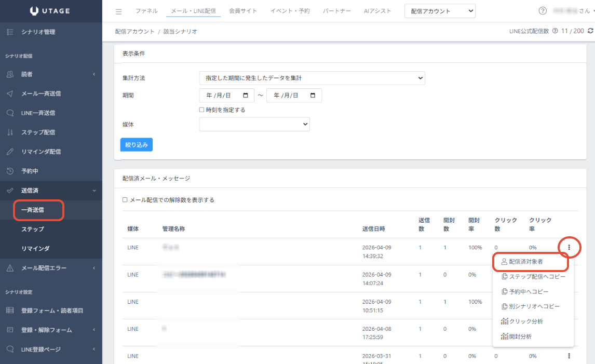Open three-dot menu for the 2026-03-31 row
Screen dimensions: 595x364
pos(569,356)
